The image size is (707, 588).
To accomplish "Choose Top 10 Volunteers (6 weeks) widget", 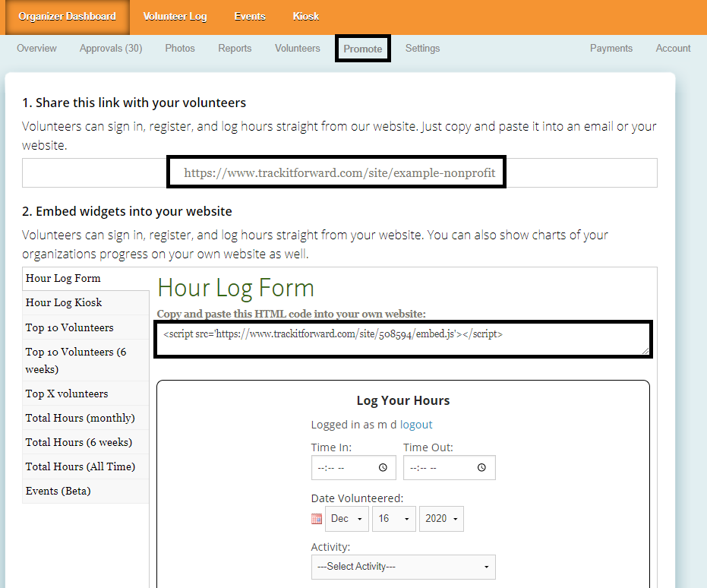I will tap(86, 360).
